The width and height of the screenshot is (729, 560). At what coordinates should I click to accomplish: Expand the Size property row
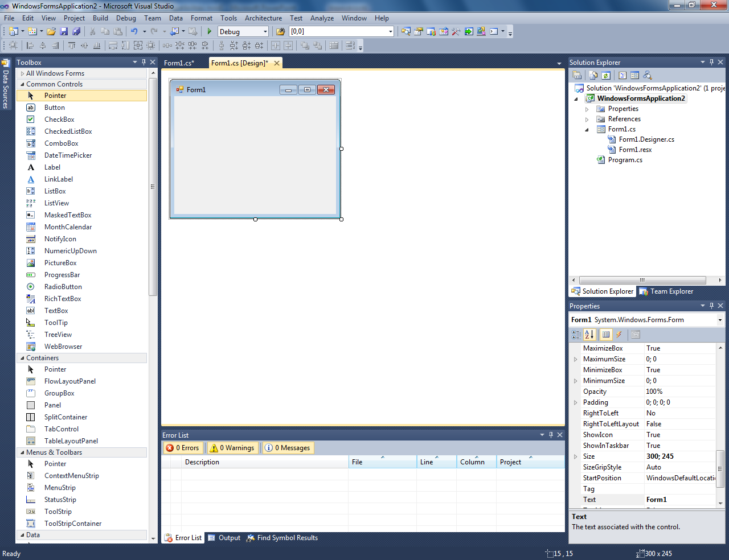point(575,456)
